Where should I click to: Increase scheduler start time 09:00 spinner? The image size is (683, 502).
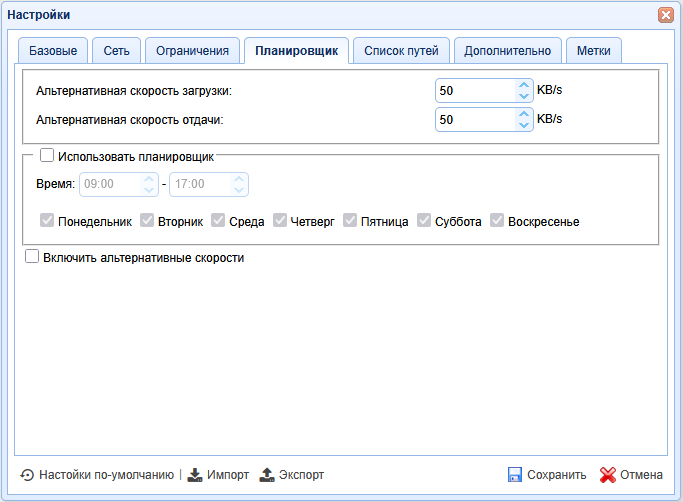click(149, 179)
